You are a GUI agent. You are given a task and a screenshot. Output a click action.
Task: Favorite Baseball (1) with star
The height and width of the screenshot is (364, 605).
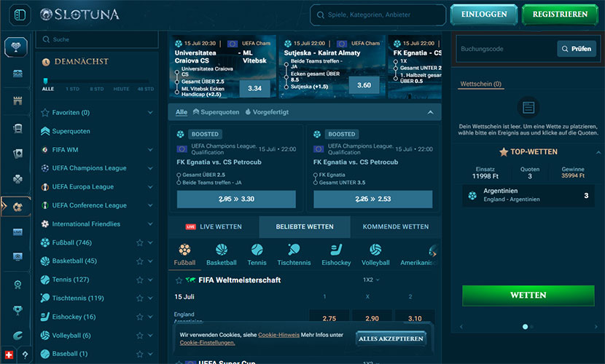tap(140, 354)
